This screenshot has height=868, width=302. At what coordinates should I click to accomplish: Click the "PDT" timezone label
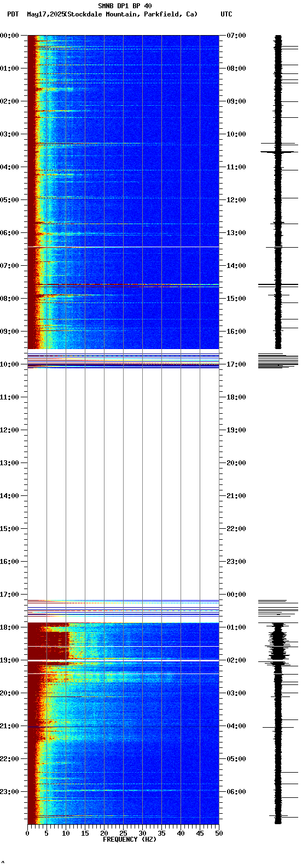pyautogui.click(x=13, y=14)
